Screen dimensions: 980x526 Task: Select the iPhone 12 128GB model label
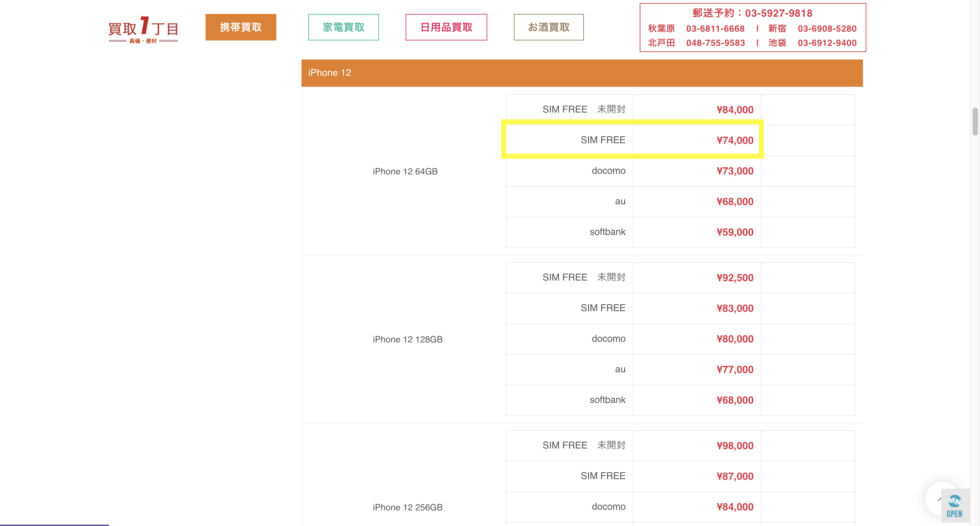pyautogui.click(x=407, y=339)
